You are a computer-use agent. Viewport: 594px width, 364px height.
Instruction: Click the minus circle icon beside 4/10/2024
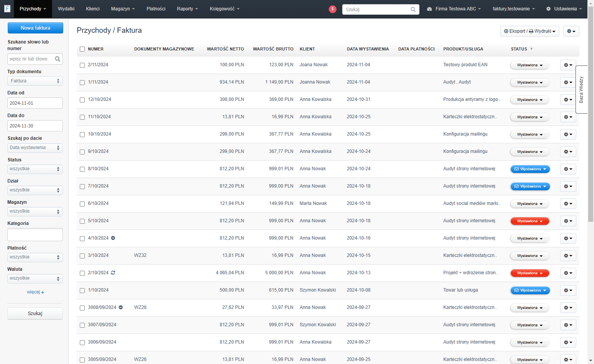click(x=113, y=238)
